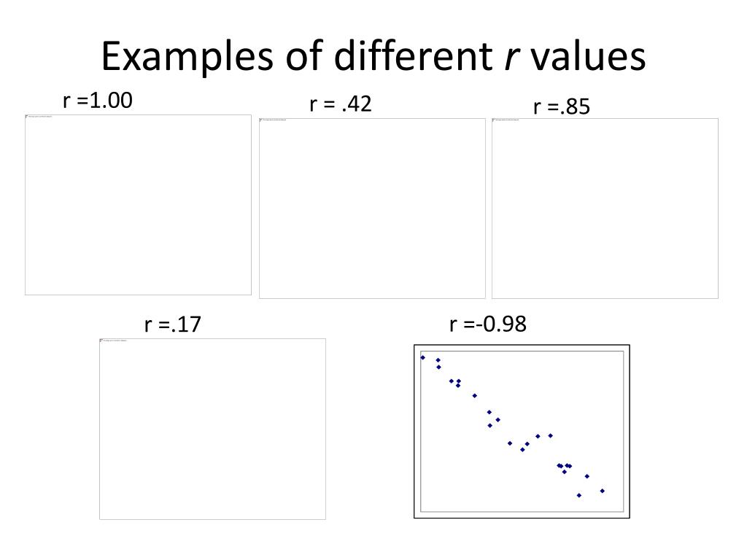Select the top-left data point in the scatter plot
The width and height of the screenshot is (747, 560).
coord(422,357)
